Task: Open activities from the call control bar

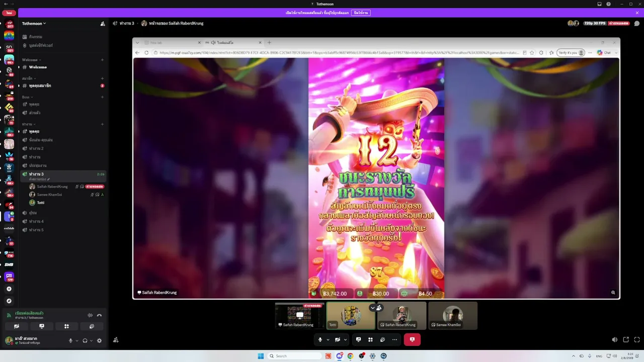Action: point(371,339)
